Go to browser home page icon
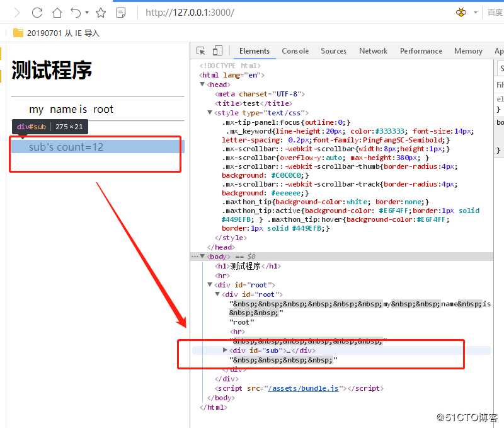Screen dimensions: 504x428 click(x=57, y=13)
